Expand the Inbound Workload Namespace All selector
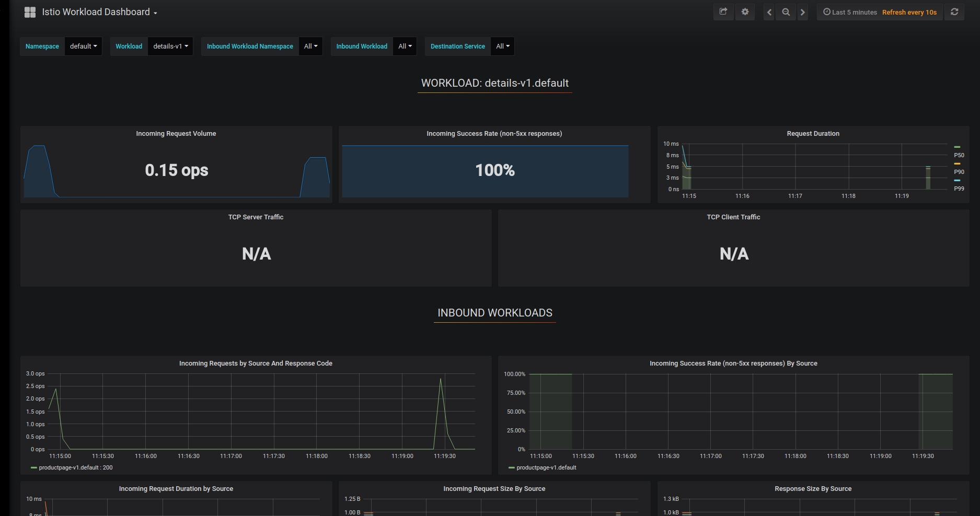Viewport: 980px width, 516px height. pyautogui.click(x=310, y=46)
